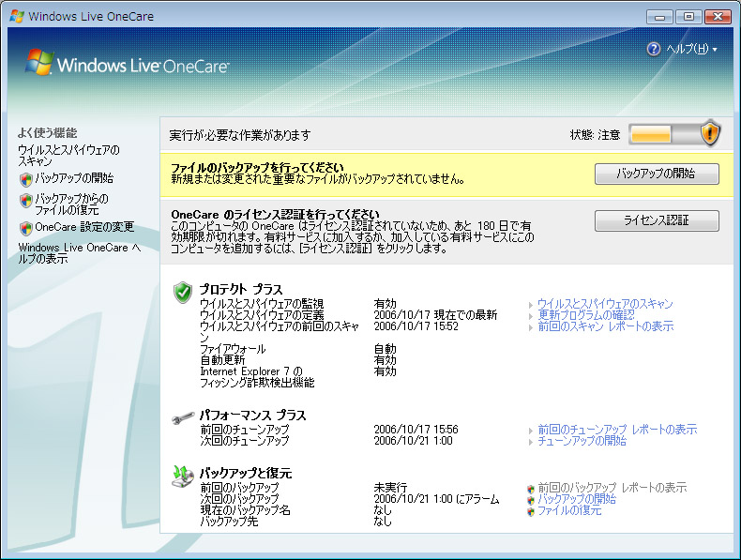
Task: Click the Performance Plus wrench icon
Action: [x=183, y=417]
